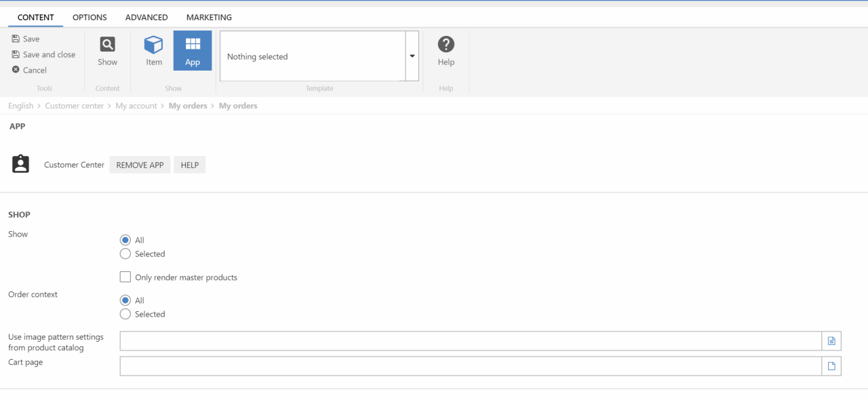Click the Cart page input field
The width and height of the screenshot is (868, 402).
tap(471, 366)
